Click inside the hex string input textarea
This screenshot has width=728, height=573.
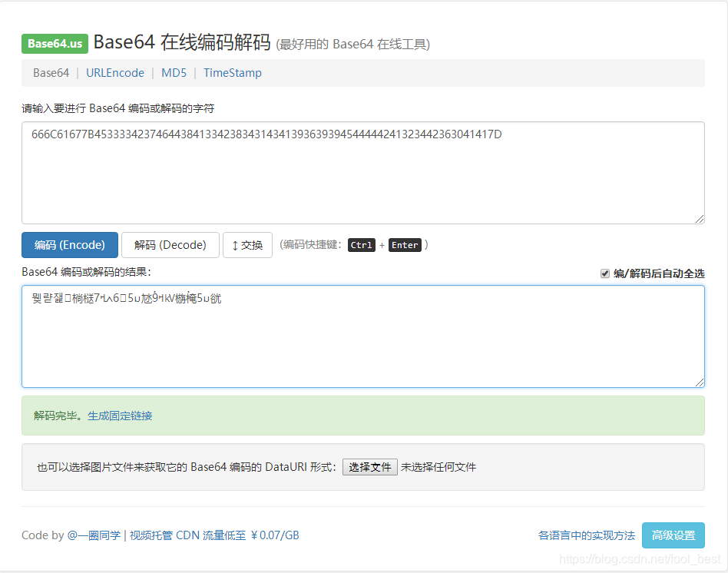tap(363, 173)
